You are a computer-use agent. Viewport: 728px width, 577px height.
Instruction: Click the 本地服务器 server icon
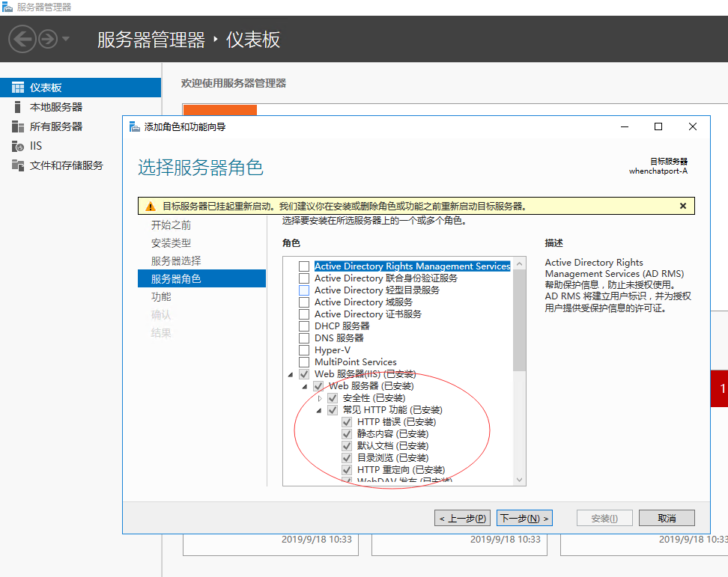18,107
